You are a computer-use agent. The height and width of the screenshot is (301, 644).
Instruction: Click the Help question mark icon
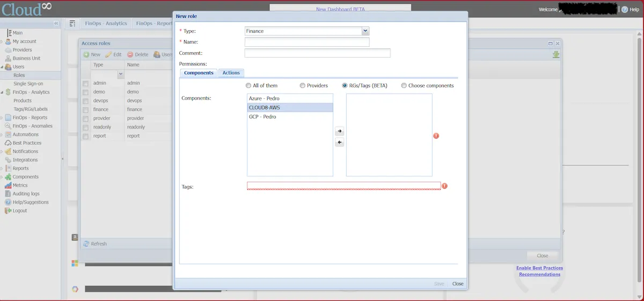624,10
